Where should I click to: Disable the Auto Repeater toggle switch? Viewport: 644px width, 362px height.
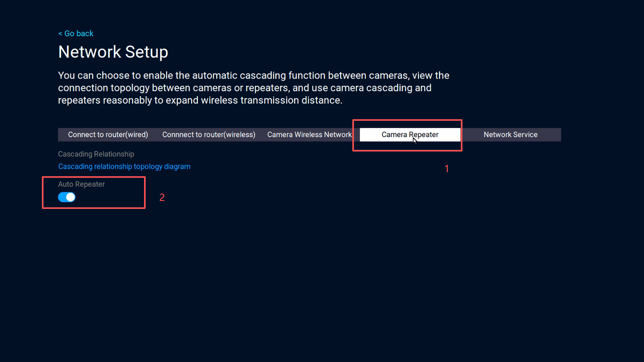pyautogui.click(x=67, y=197)
